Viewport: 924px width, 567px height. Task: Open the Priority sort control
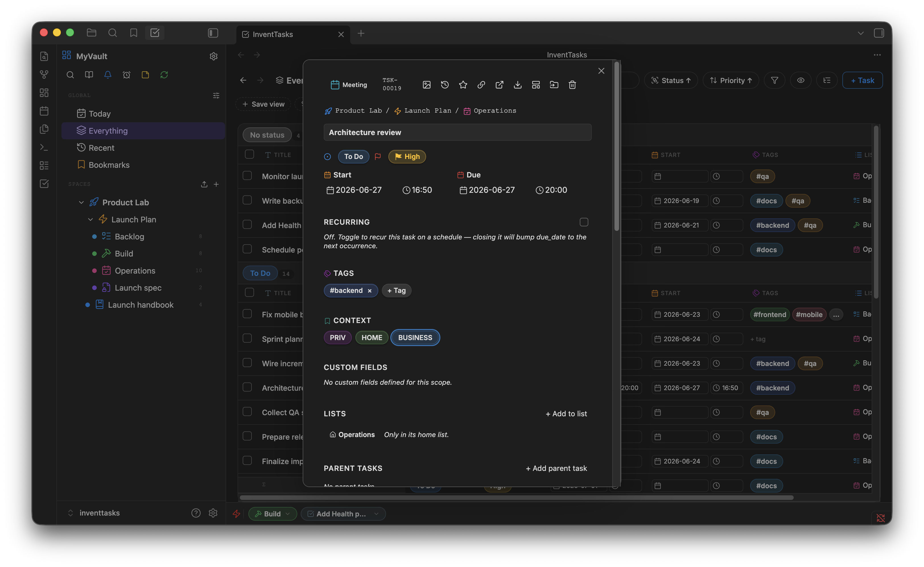[731, 80]
